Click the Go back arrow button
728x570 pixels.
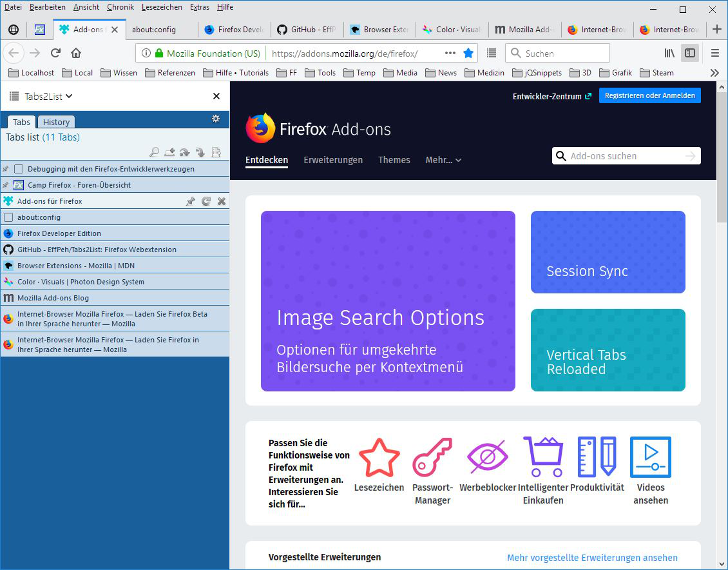point(14,53)
